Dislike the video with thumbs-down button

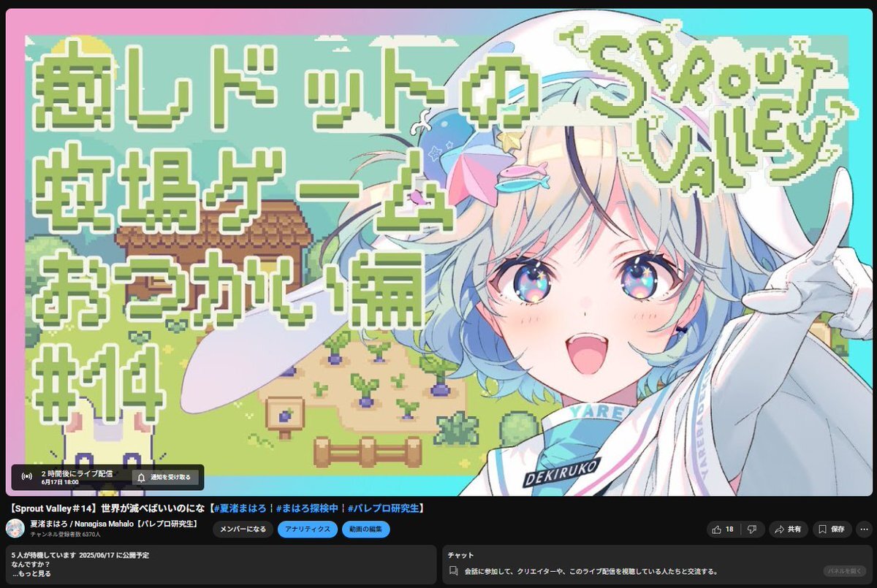751,529
